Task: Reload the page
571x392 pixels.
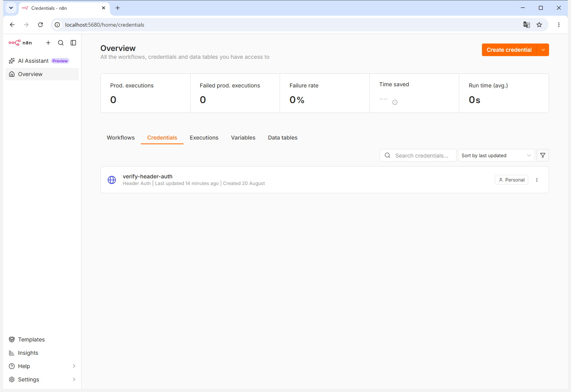Action: [x=40, y=25]
